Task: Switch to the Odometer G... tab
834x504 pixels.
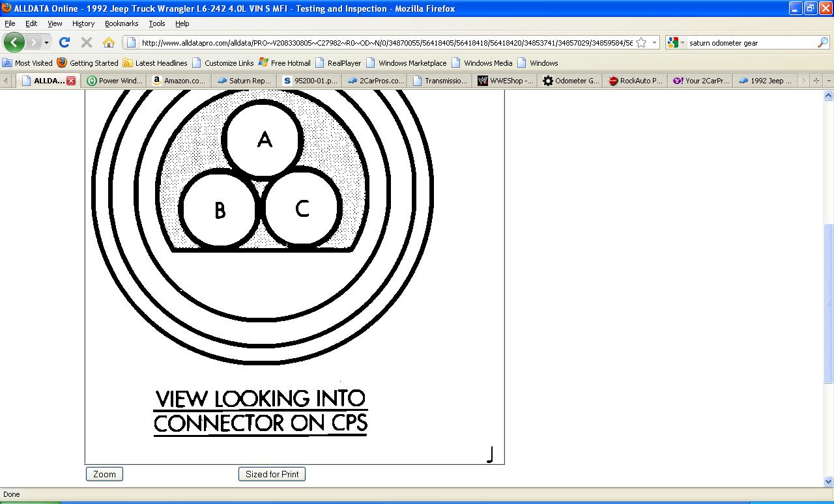Action: (570, 81)
